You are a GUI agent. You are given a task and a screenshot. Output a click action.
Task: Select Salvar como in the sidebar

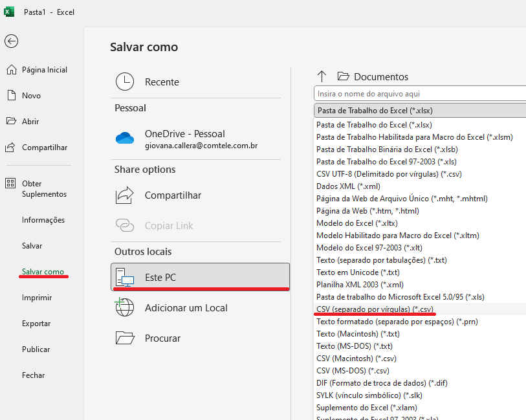(43, 271)
